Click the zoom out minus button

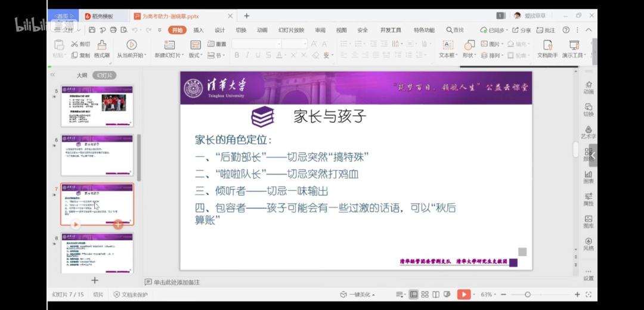click(503, 294)
